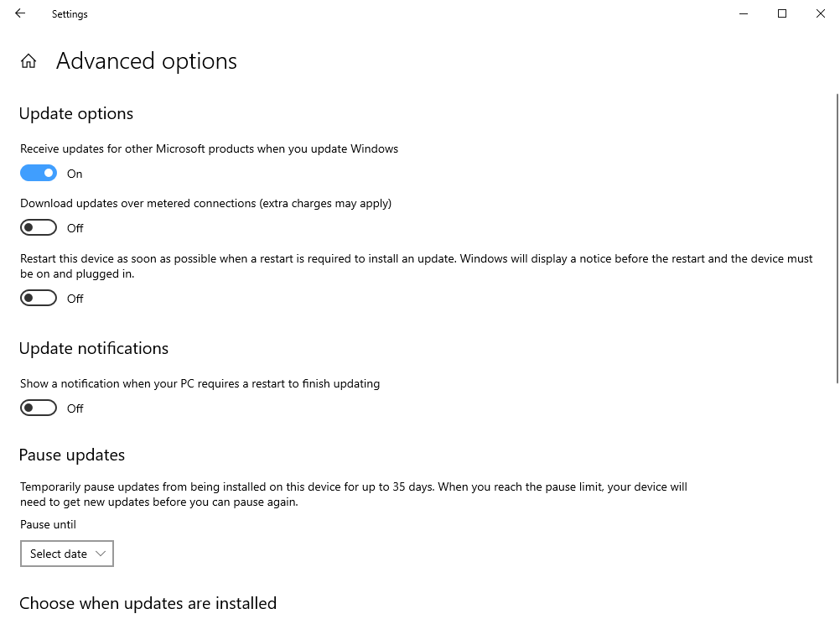Click the Settings title bar text

click(70, 14)
